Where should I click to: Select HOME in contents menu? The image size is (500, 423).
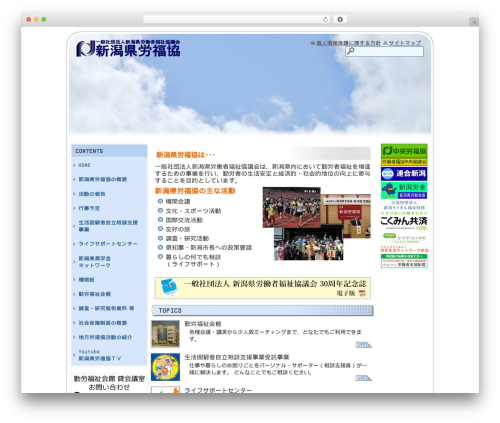pos(84,165)
